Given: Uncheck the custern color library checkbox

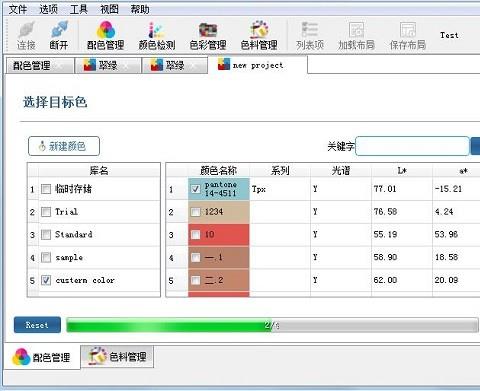Looking at the screenshot, I should click(46, 280).
